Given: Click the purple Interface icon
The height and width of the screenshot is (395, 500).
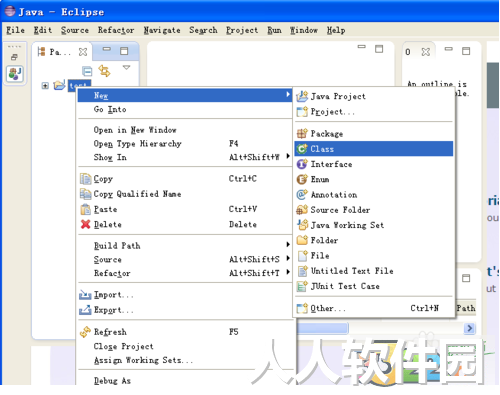Looking at the screenshot, I should pyautogui.click(x=302, y=164).
